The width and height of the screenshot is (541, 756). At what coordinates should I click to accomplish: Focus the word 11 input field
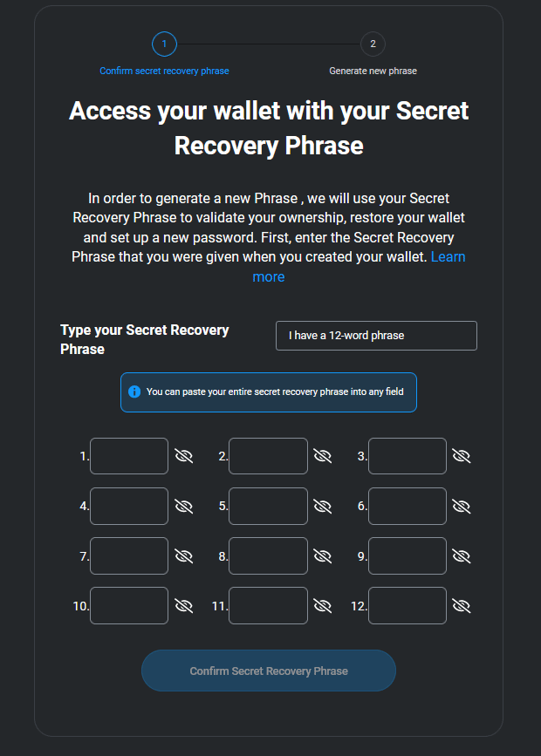tap(268, 605)
